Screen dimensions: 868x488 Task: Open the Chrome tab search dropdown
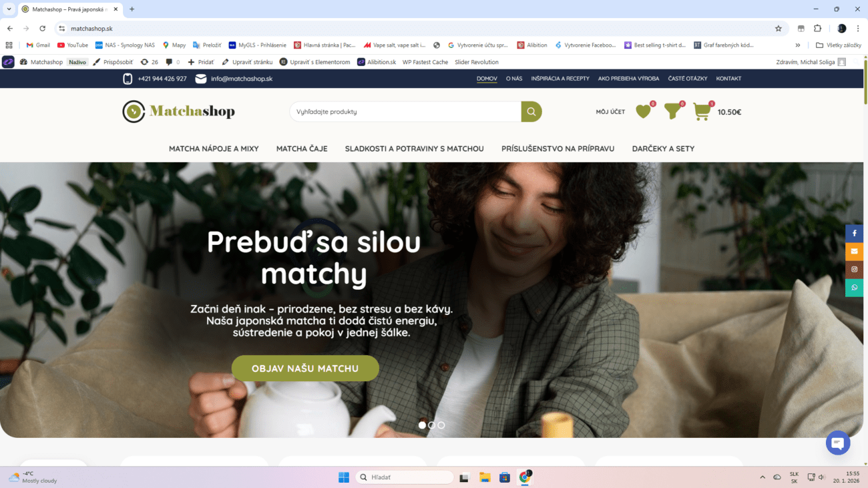pos(9,9)
